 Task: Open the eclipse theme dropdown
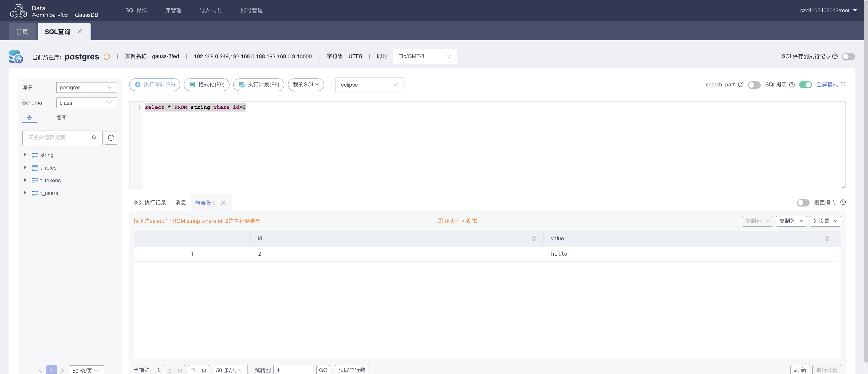click(369, 85)
